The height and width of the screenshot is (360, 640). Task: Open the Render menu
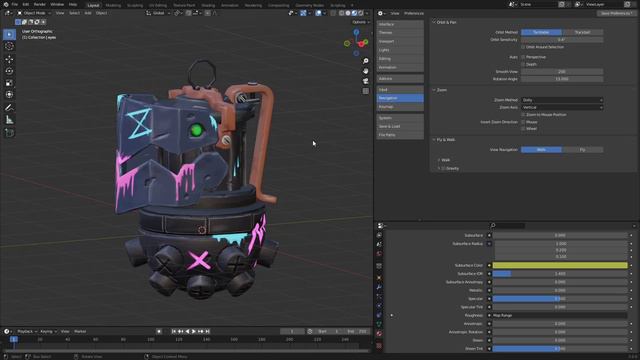40,4
